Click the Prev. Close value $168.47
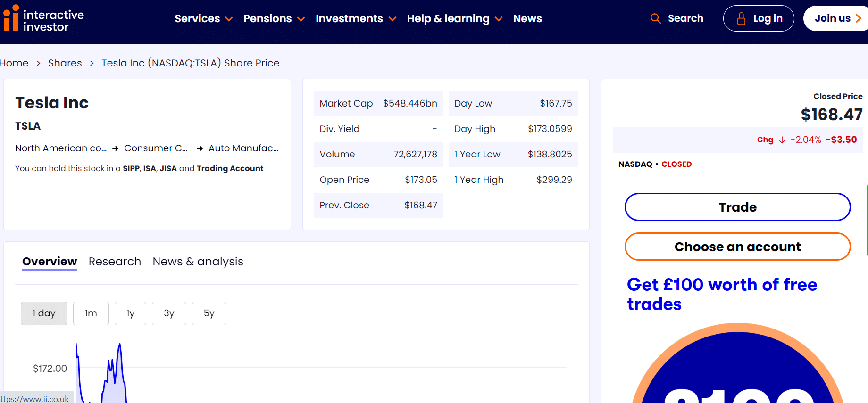Screen dimensions: 868x403 pyautogui.click(x=421, y=205)
